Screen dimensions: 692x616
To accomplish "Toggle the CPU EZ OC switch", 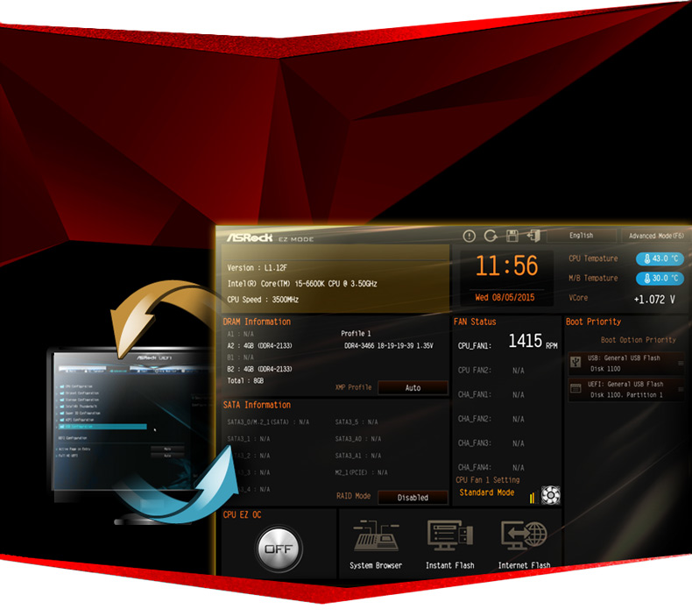I will point(279,549).
